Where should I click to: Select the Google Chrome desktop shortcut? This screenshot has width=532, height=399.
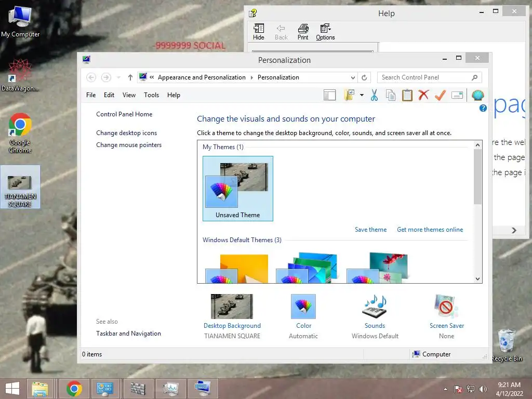point(20,133)
